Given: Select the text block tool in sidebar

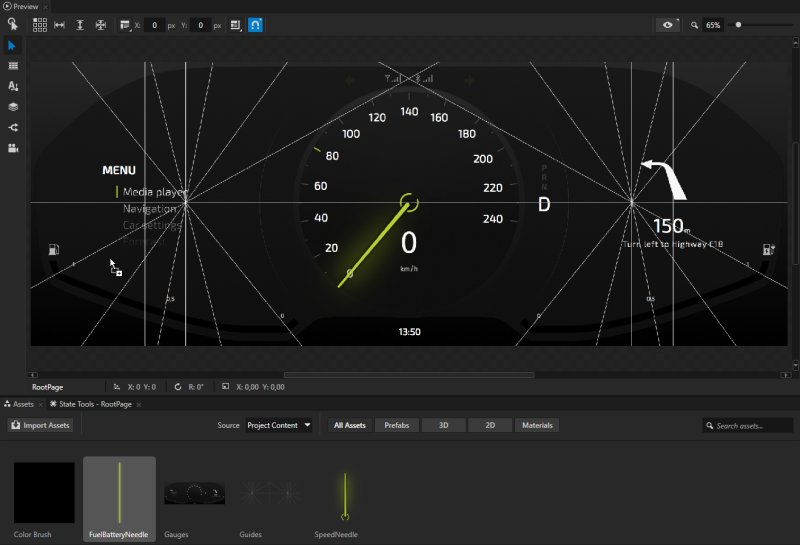Looking at the screenshot, I should click(x=13, y=87).
